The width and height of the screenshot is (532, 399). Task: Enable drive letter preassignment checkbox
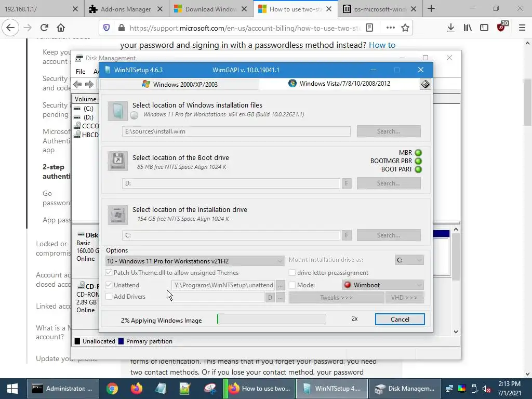tap(292, 272)
